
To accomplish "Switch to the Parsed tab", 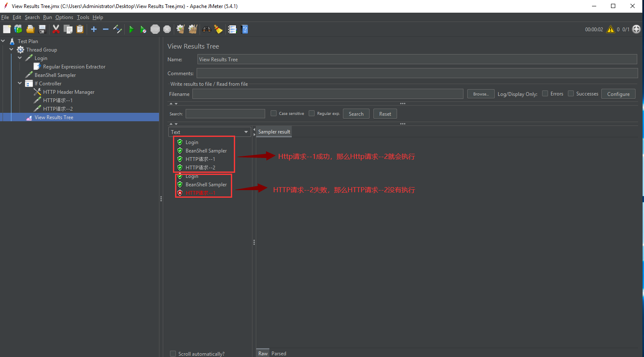I will (x=279, y=353).
